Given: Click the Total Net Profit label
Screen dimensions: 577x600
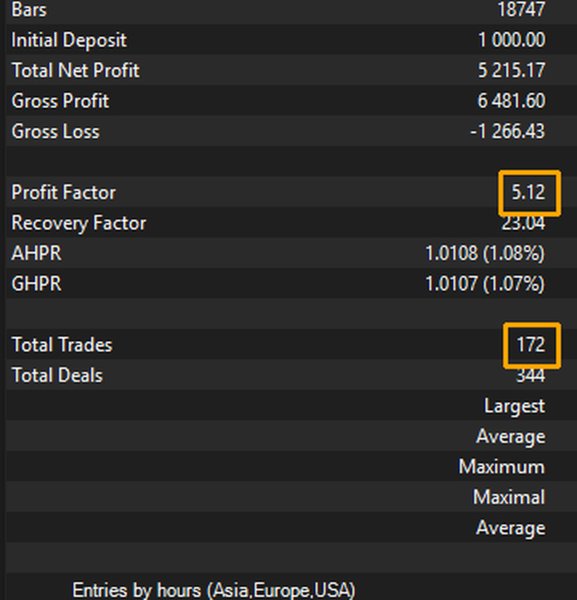Looking at the screenshot, I should pos(76,70).
